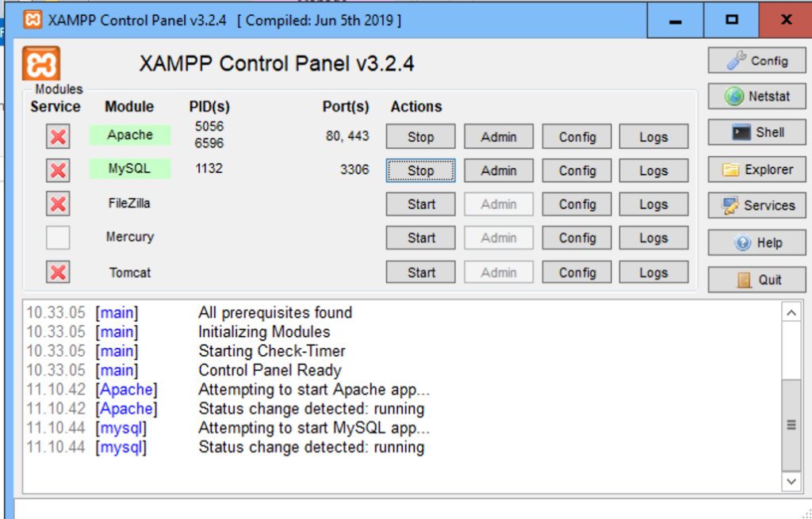Start the FileZilla module
812x519 pixels.
[x=420, y=204]
